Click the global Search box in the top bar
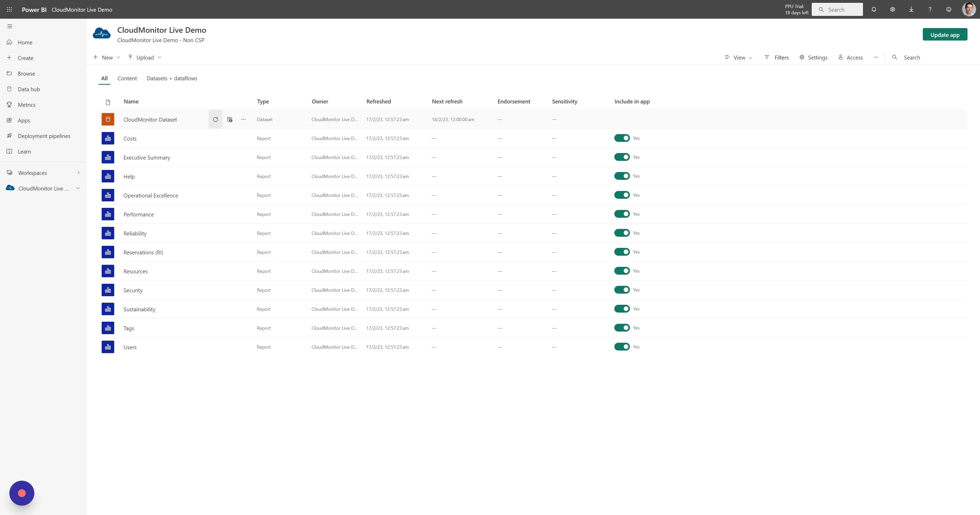Image resolution: width=980 pixels, height=515 pixels. point(837,10)
